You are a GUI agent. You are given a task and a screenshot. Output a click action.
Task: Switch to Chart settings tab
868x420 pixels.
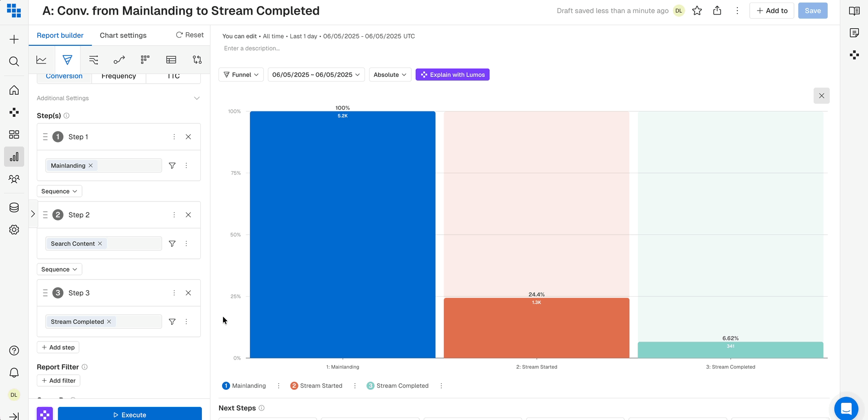pos(123,35)
